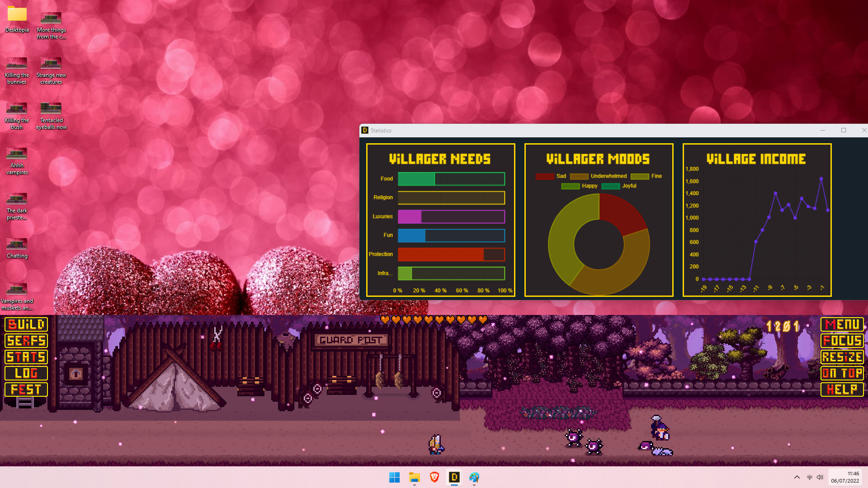The width and height of the screenshot is (868, 488).
Task: Launch Paint from the taskbar
Action: click(474, 477)
